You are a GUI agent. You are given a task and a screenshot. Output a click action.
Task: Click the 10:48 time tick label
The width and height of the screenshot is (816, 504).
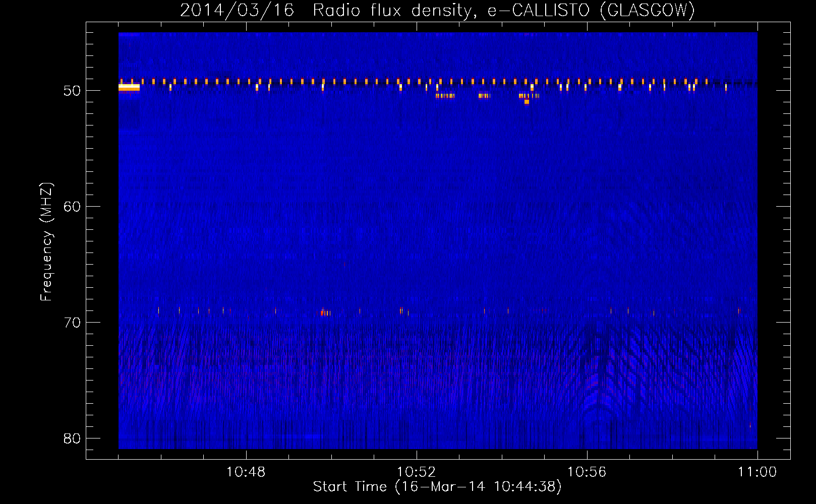(x=246, y=472)
